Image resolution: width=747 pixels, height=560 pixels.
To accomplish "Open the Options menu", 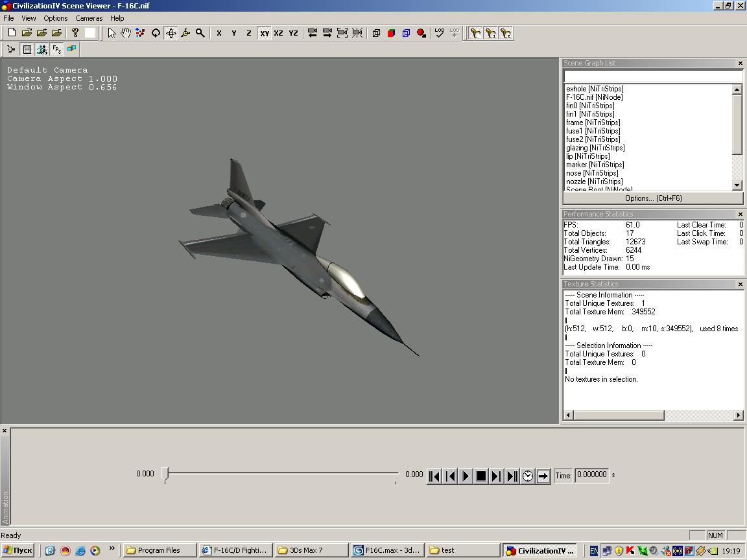I will point(56,18).
